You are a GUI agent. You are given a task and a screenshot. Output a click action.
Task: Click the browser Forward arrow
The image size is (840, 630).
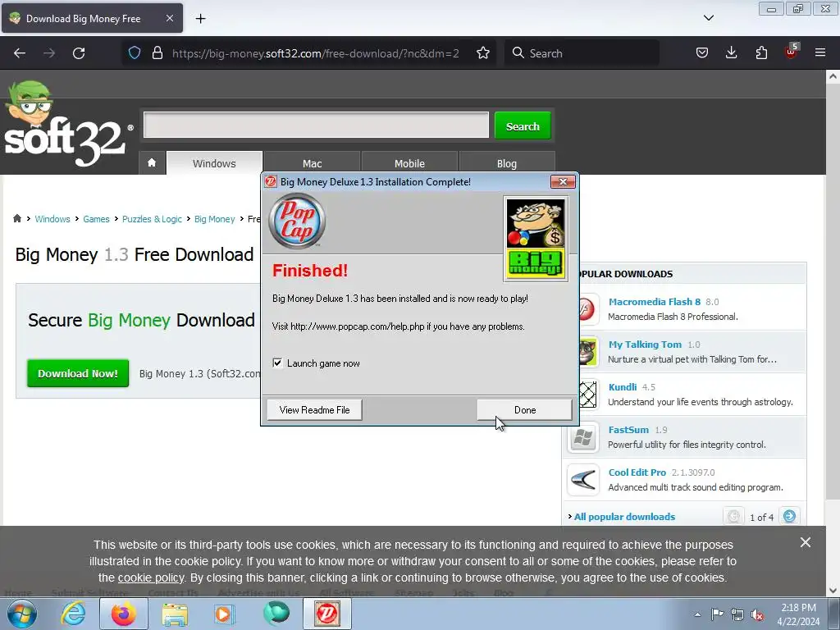tap(49, 53)
